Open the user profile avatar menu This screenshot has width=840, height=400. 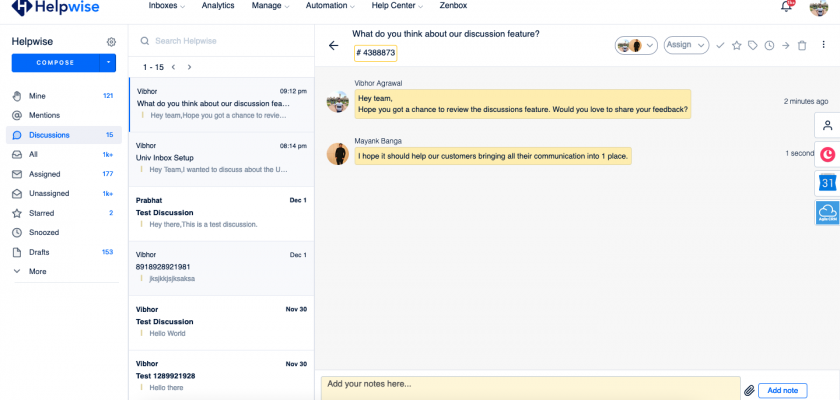pos(819,7)
